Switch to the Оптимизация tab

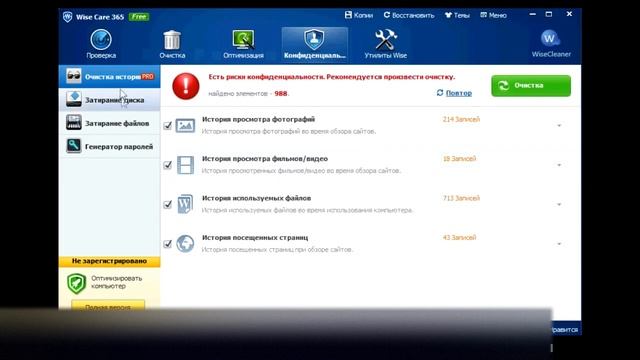click(x=243, y=44)
